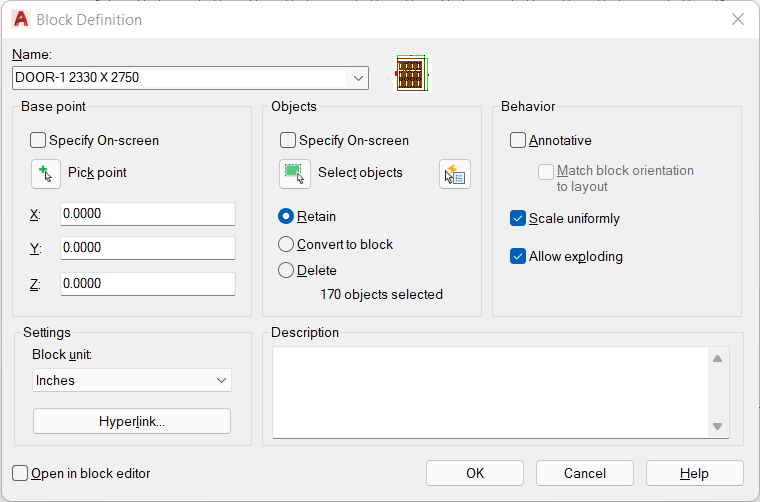
Task: Click the AutoCAD logo in the title bar
Action: [x=21, y=19]
